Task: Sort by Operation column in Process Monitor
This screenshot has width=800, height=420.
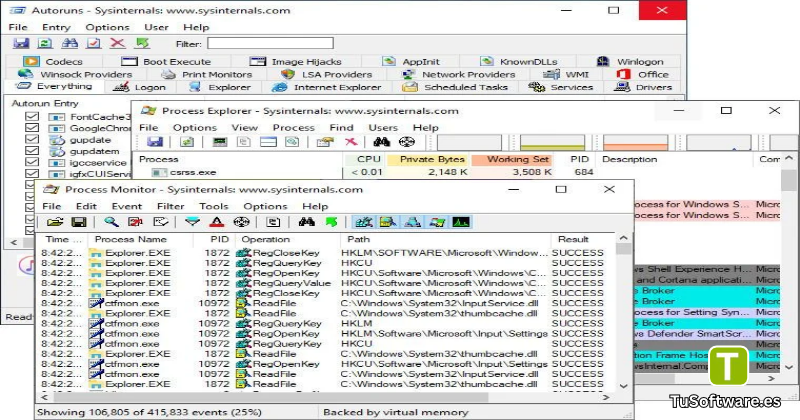Action: 286,239
